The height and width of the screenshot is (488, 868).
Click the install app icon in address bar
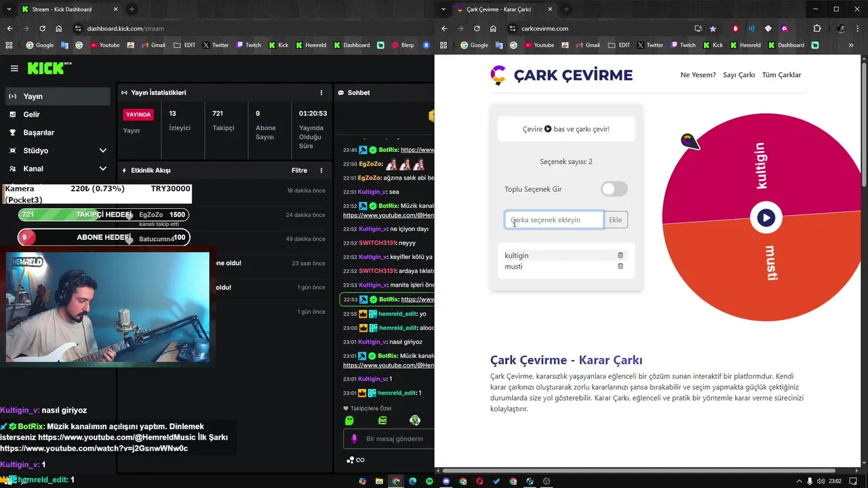[698, 28]
